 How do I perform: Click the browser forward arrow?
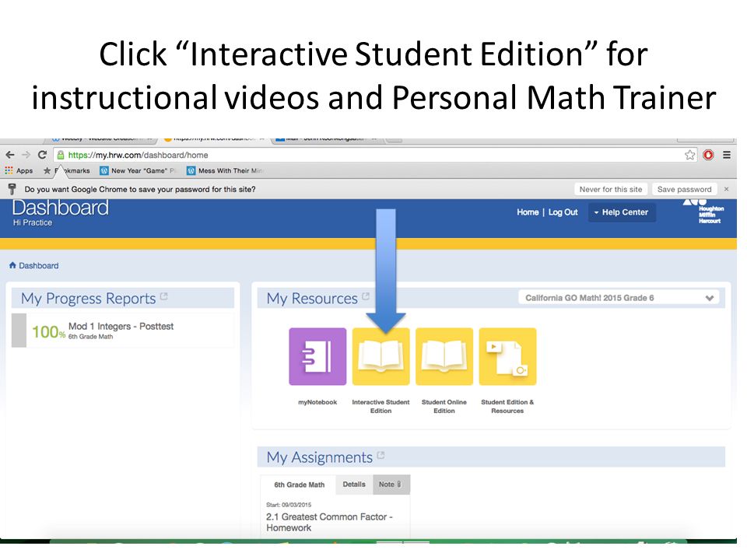click(x=26, y=155)
